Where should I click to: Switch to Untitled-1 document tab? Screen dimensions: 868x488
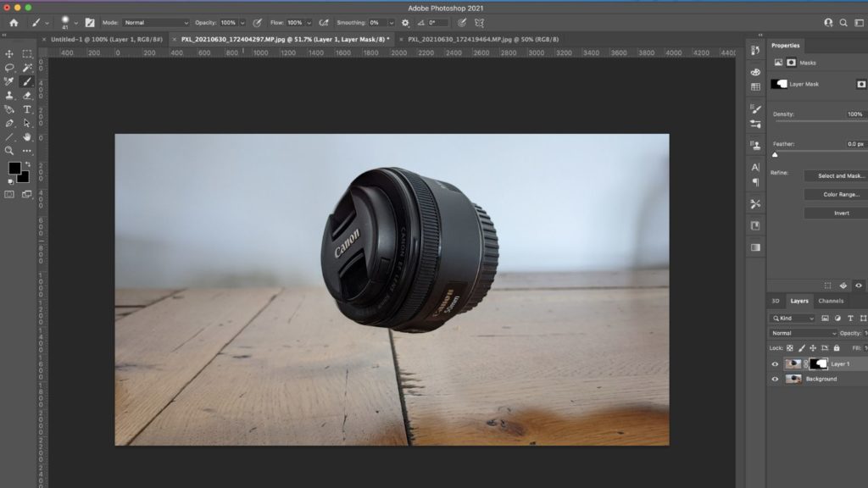[x=106, y=39]
